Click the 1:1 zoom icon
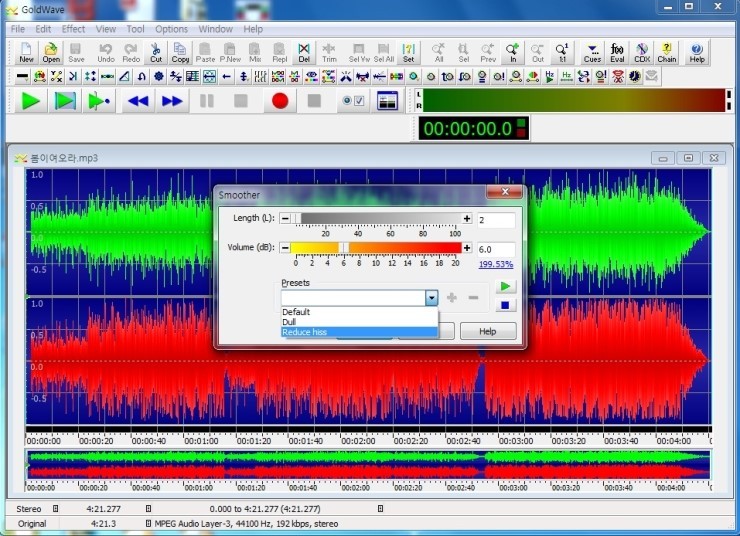Image resolution: width=740 pixels, height=536 pixels. click(x=563, y=52)
